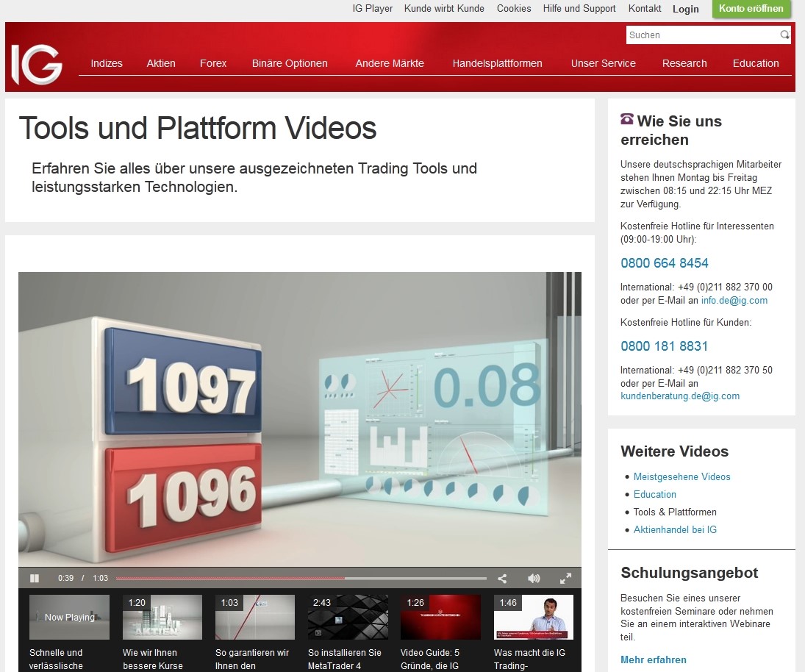Play the 1:46 presenter video thumbnail
Viewport: 805px width, 672px height.
pos(534,617)
